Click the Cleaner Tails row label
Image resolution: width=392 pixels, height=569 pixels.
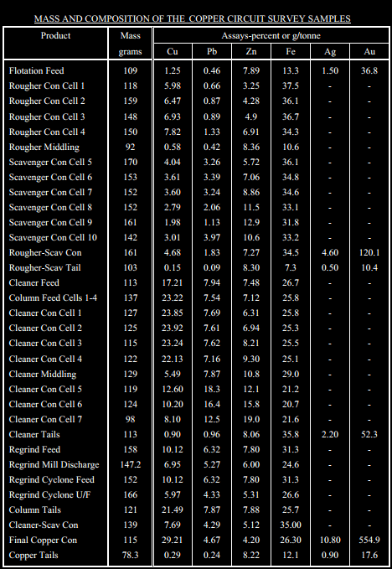click(x=34, y=434)
